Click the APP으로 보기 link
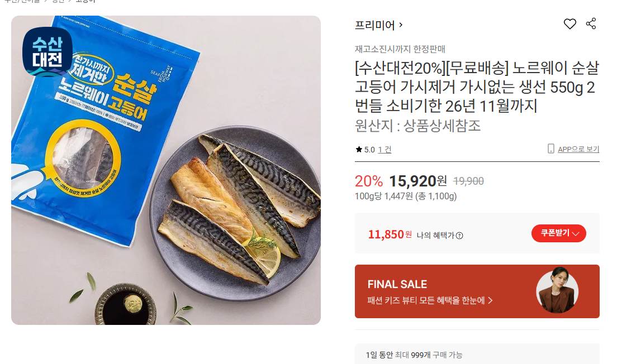 tap(578, 149)
